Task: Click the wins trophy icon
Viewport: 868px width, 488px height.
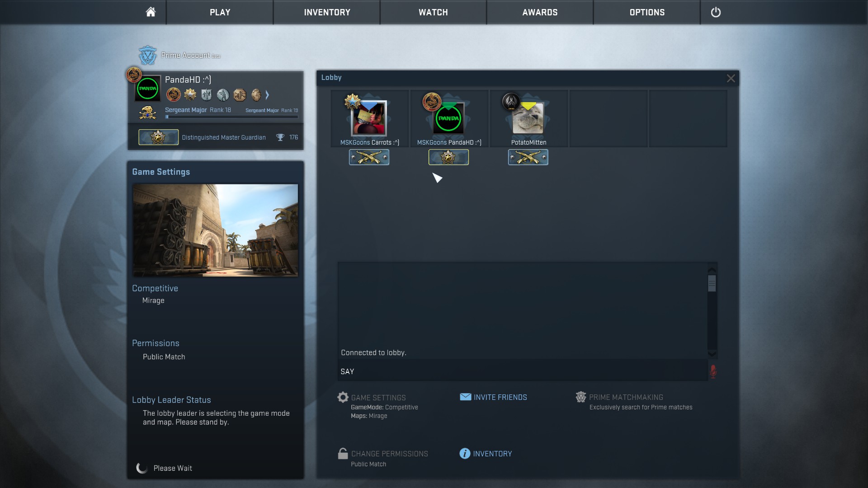Action: click(280, 137)
